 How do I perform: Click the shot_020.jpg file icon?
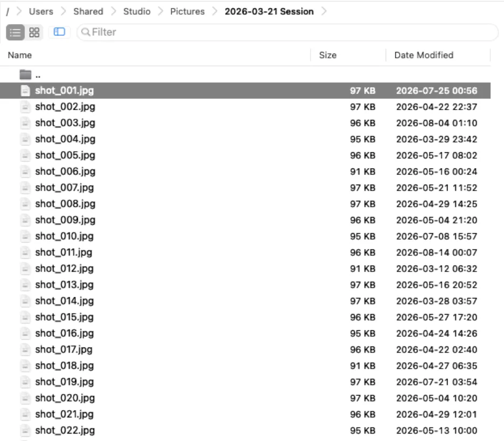(25, 398)
